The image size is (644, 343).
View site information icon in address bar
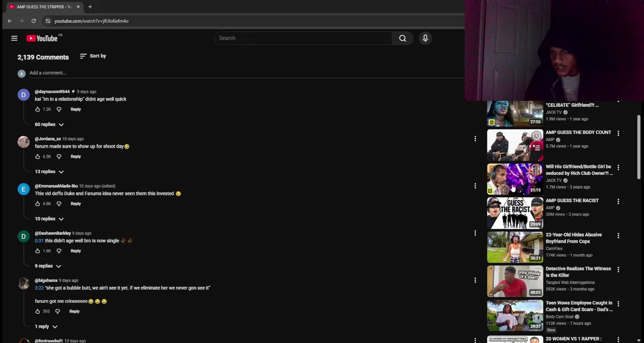(47, 21)
